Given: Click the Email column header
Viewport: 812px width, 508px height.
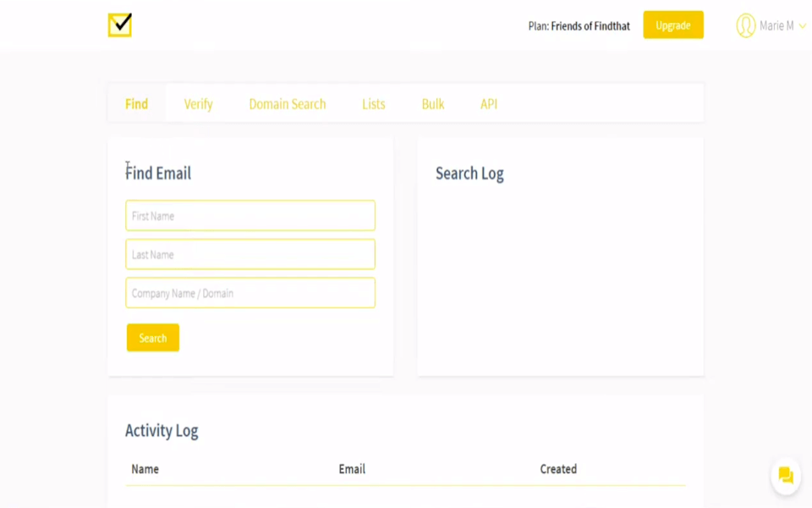Looking at the screenshot, I should (352, 469).
